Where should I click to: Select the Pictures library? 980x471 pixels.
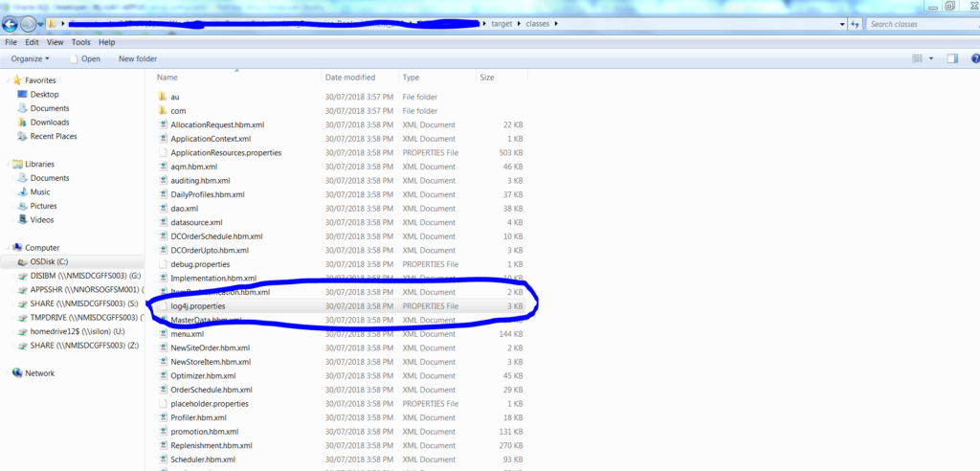click(x=43, y=206)
